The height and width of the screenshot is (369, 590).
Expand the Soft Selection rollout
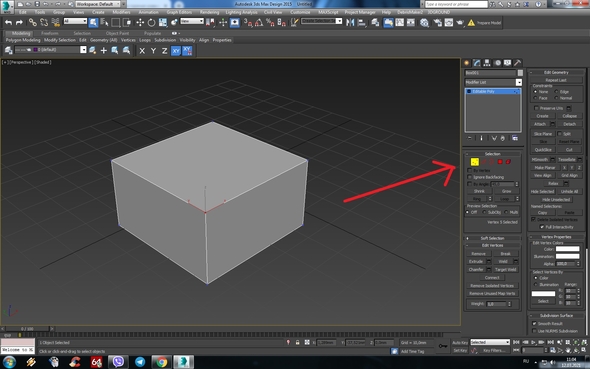[493, 238]
